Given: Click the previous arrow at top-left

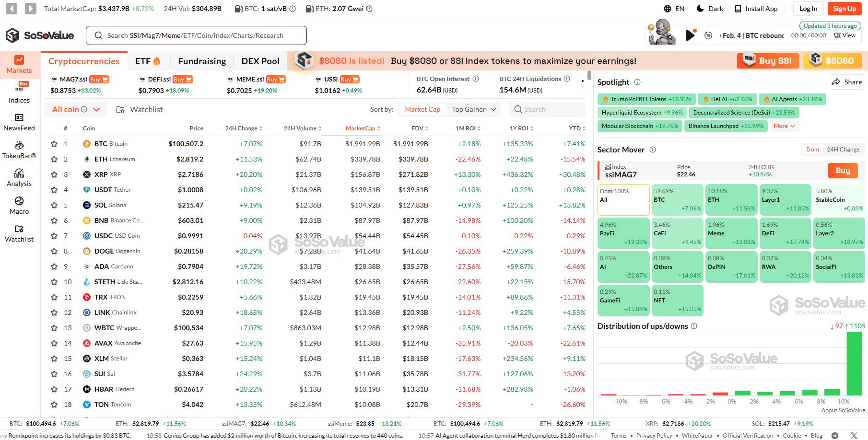Looking at the screenshot, I should tap(12, 9).
